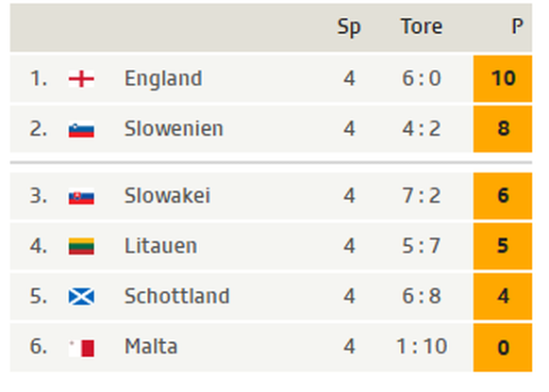The image size is (549, 392).
Task: Click the Sp column header
Action: tap(349, 27)
